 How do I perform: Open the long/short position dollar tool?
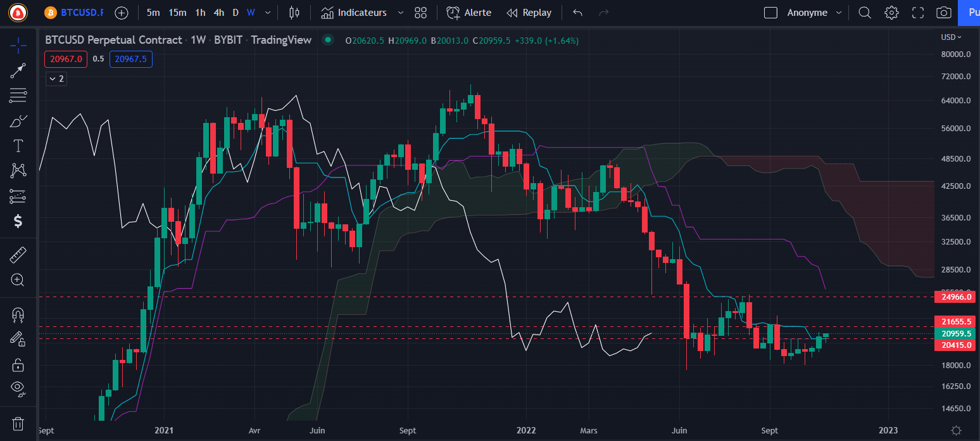click(x=18, y=222)
